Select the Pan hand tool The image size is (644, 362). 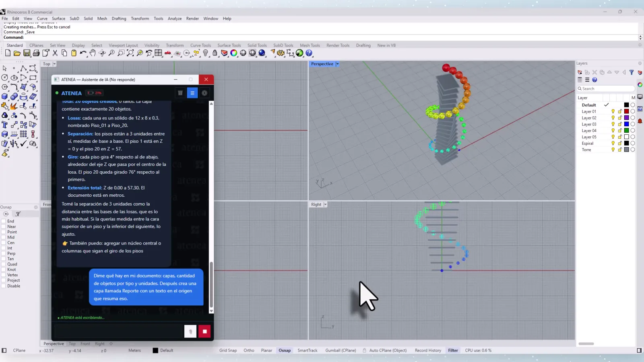point(93,53)
